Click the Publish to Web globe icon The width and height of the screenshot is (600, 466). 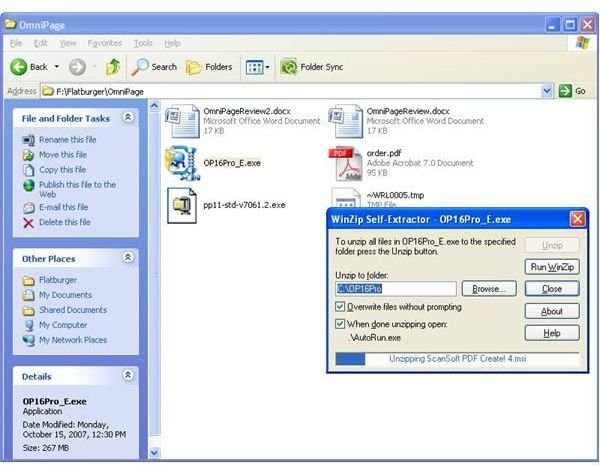tap(29, 185)
